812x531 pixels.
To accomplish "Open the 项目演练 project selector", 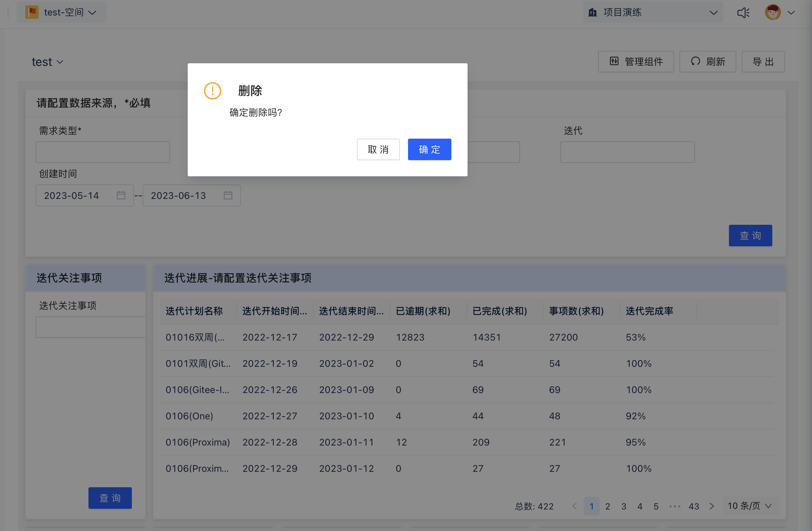I will [653, 12].
